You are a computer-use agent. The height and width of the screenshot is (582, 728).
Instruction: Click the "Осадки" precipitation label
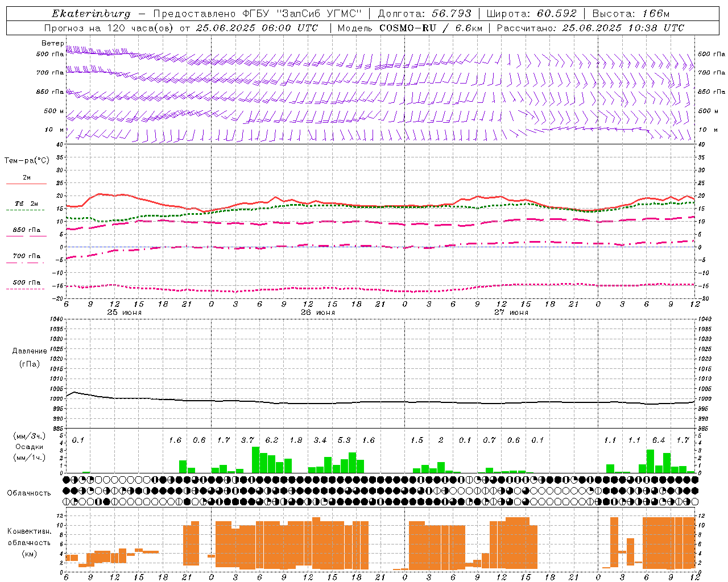(x=29, y=447)
